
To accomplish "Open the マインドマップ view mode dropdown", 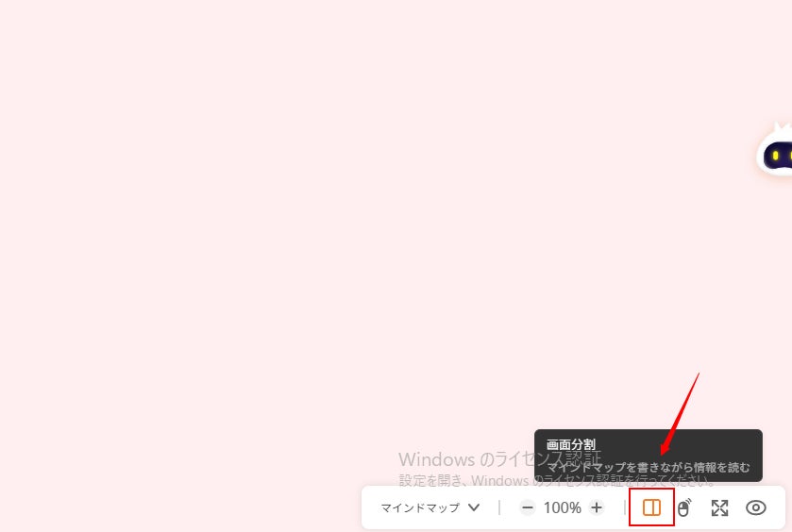I will [x=430, y=507].
